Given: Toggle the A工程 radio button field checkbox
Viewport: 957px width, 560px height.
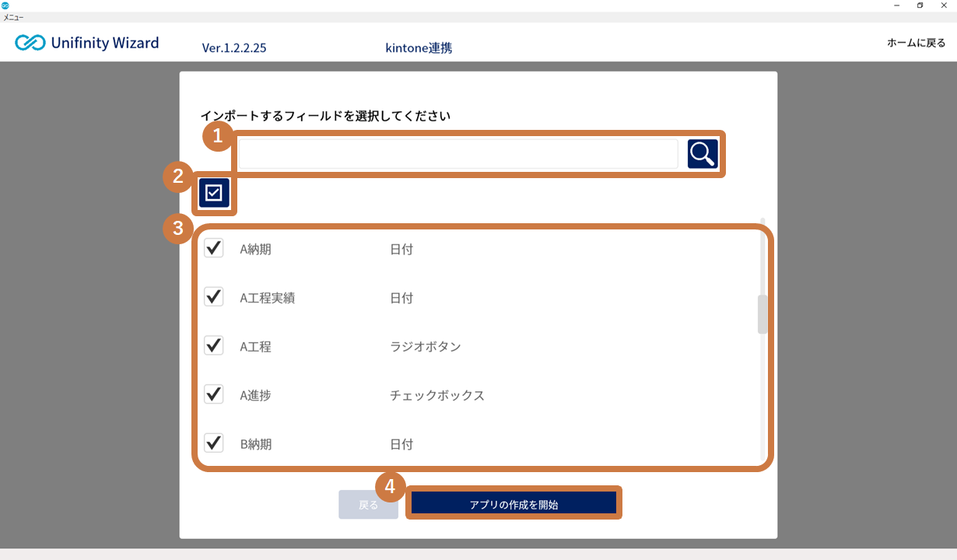Looking at the screenshot, I should (214, 345).
